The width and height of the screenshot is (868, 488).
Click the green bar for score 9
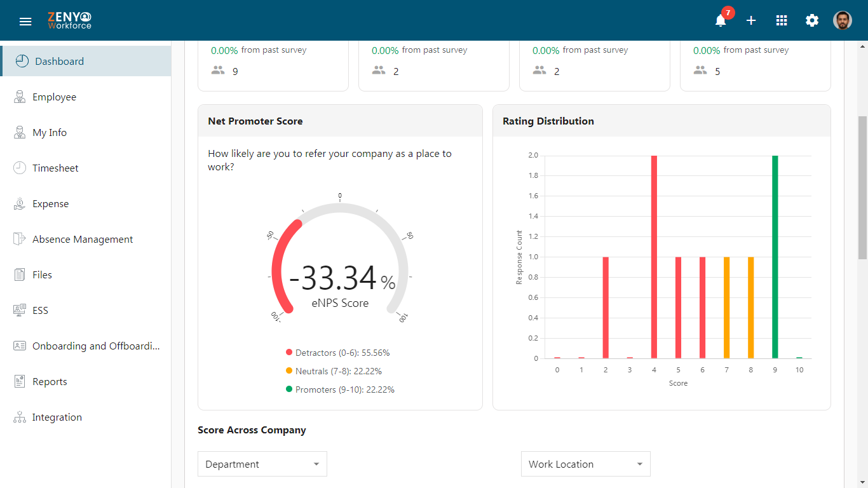pos(775,257)
